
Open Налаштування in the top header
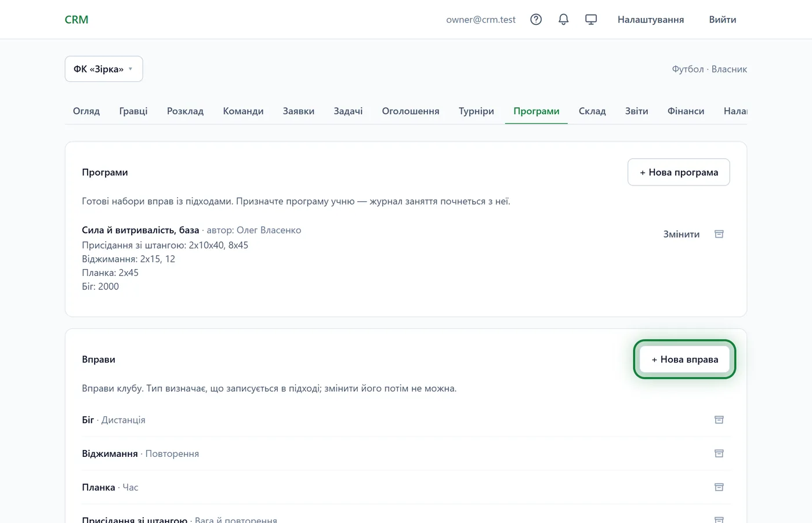651,20
